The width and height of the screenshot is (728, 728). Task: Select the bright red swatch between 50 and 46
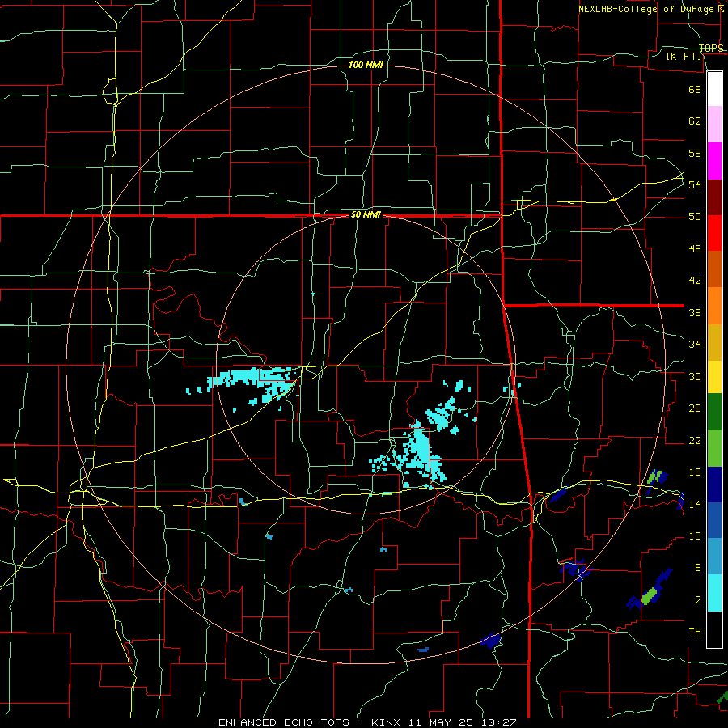714,233
